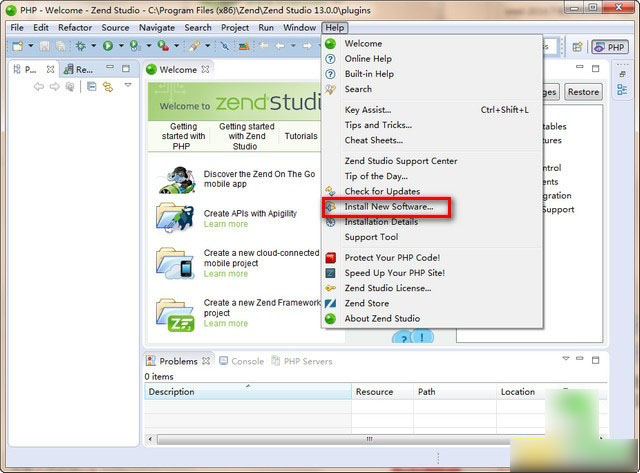The width and height of the screenshot is (640, 473).
Task: Click Learn more under Create APIs with Apigility
Action: click(x=226, y=224)
